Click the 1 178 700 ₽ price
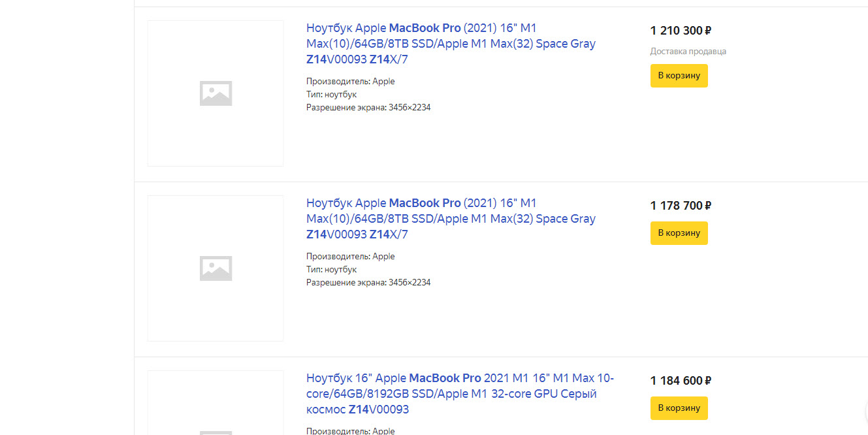This screenshot has width=868, height=435. tap(681, 206)
